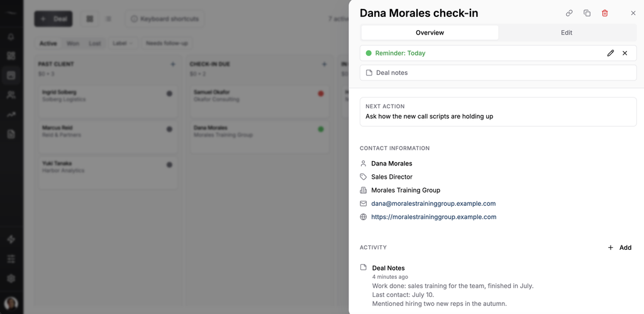
Task: Add a deal to Check-in Due column
Action: [324, 64]
